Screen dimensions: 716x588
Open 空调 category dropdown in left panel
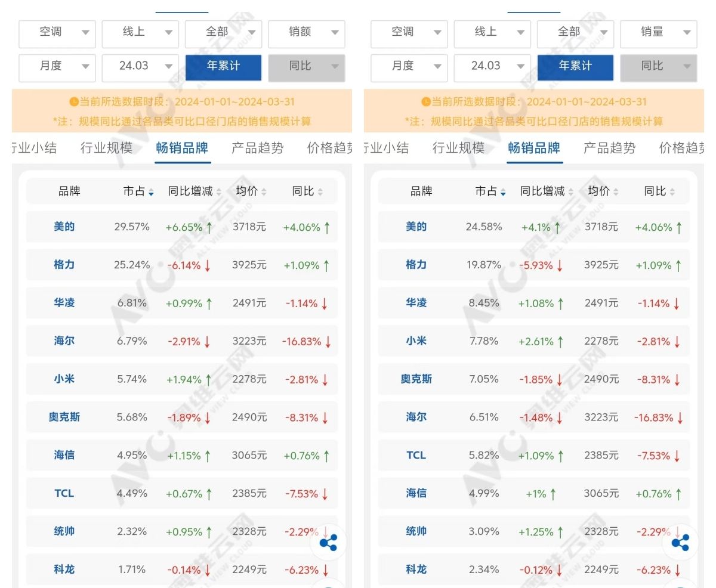click(x=57, y=34)
